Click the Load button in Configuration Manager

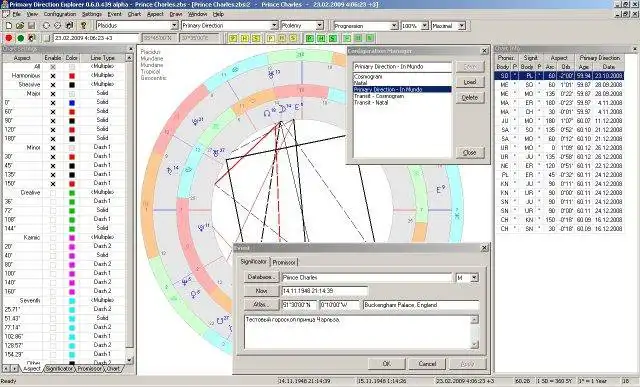pos(470,82)
